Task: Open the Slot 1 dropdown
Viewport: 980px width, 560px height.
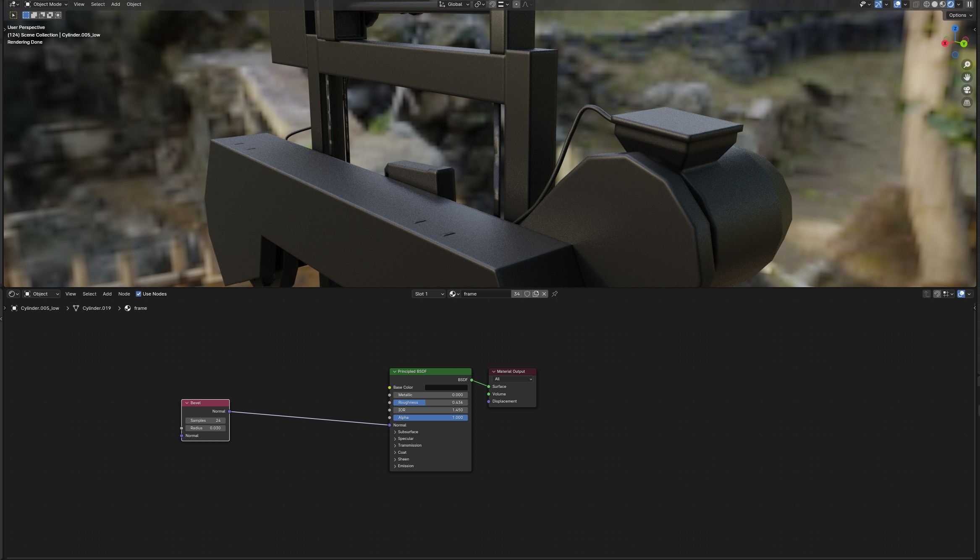Action: pos(428,294)
